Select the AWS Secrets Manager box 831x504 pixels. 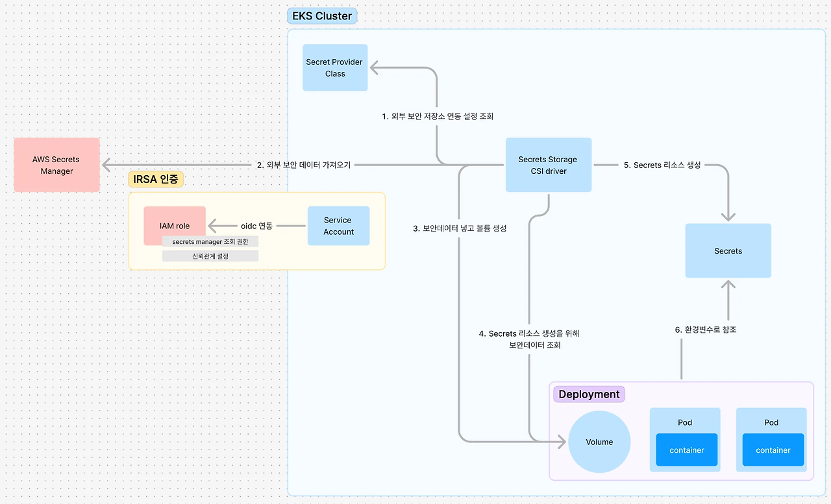(x=56, y=165)
